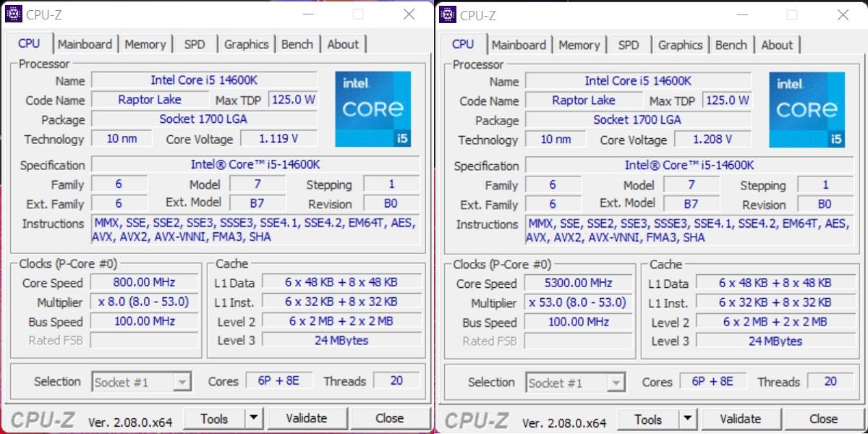The height and width of the screenshot is (434, 868).
Task: Select the Core Voltage field showing 1.208 V
Action: coord(713,139)
